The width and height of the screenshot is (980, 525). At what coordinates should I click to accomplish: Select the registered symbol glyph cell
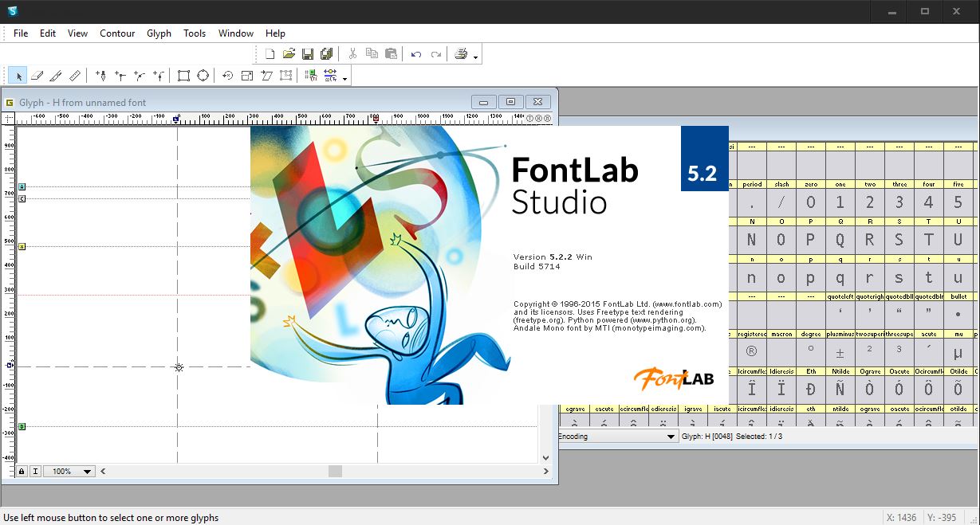coord(751,351)
